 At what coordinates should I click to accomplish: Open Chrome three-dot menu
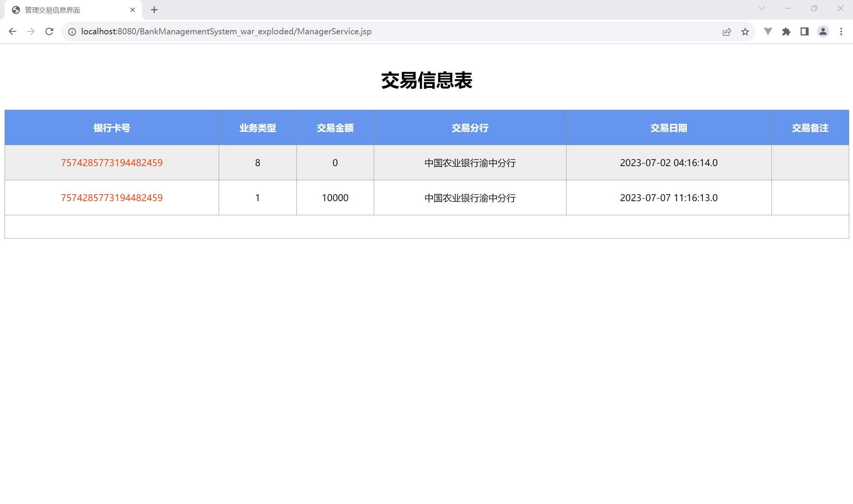click(841, 32)
